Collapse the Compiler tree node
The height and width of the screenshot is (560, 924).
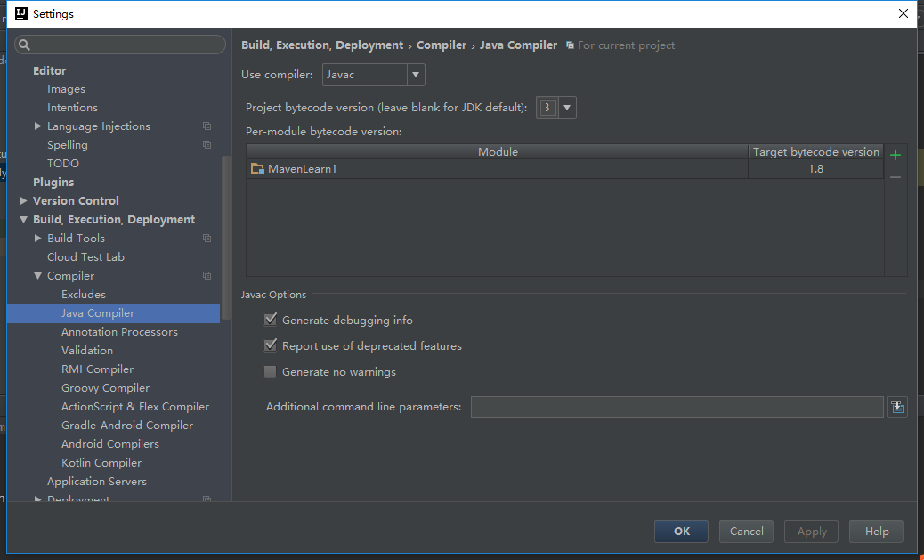coord(37,276)
